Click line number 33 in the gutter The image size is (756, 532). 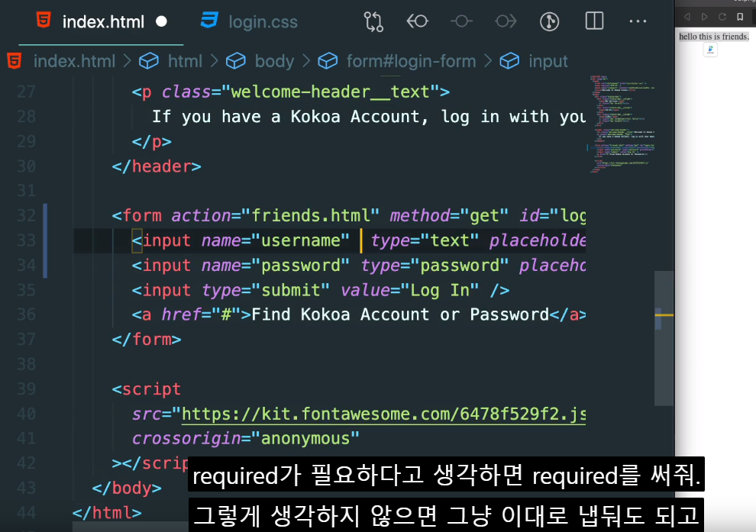pyautogui.click(x=26, y=240)
